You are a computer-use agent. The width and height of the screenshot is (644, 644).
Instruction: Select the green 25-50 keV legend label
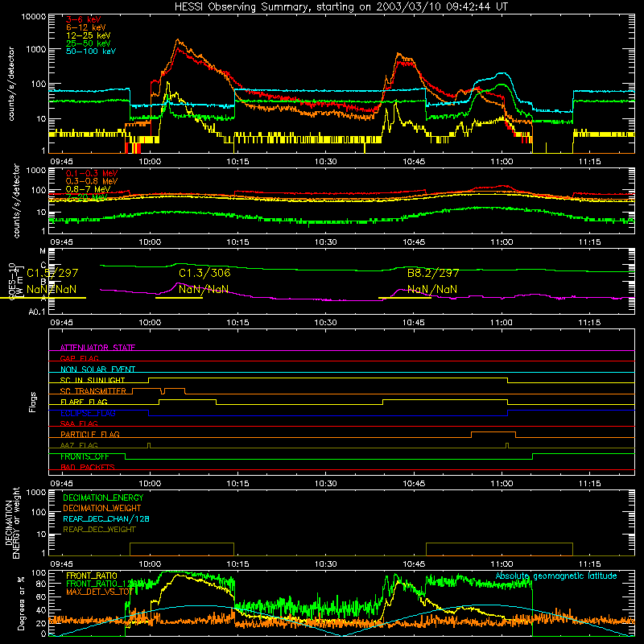[x=89, y=43]
